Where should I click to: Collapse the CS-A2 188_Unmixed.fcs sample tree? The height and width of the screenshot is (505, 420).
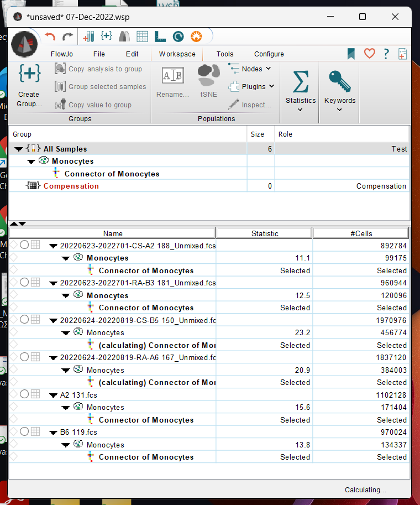pyautogui.click(x=53, y=246)
